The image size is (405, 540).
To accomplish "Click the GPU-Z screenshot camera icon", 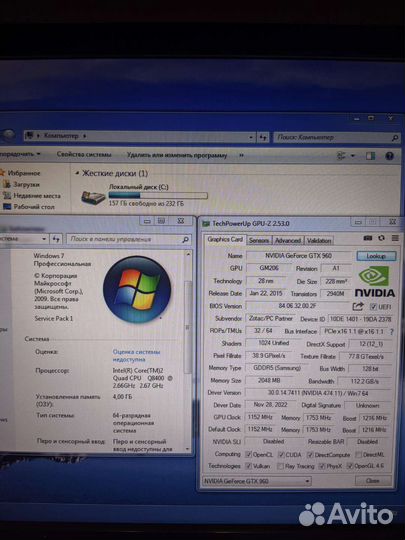I will pyautogui.click(x=368, y=238).
